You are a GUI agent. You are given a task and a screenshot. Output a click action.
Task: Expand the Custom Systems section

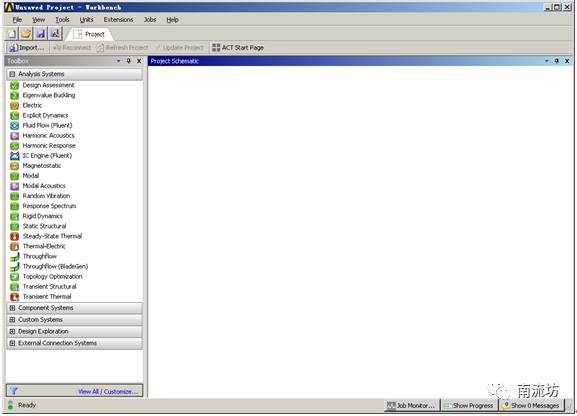click(12, 320)
